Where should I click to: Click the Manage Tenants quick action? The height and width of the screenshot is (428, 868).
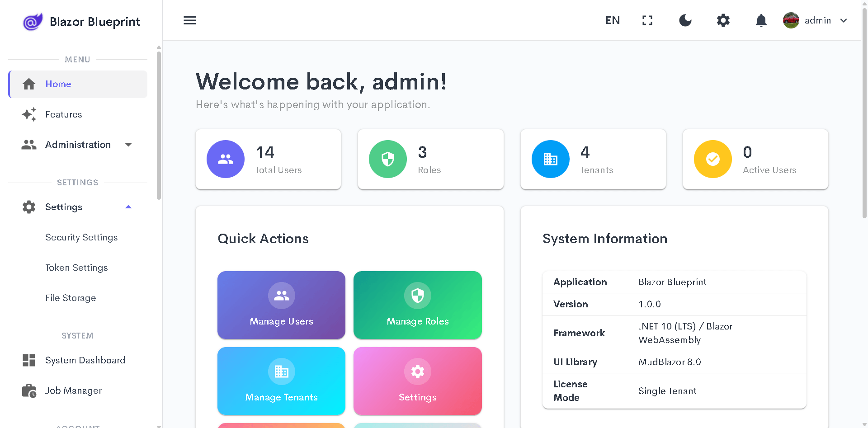click(281, 381)
